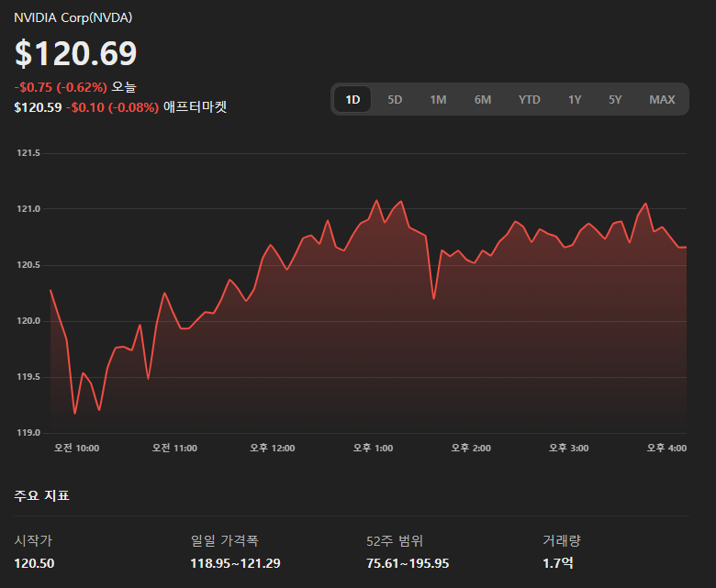
Task: Click the 121.5 y-axis label
Action: point(28,153)
